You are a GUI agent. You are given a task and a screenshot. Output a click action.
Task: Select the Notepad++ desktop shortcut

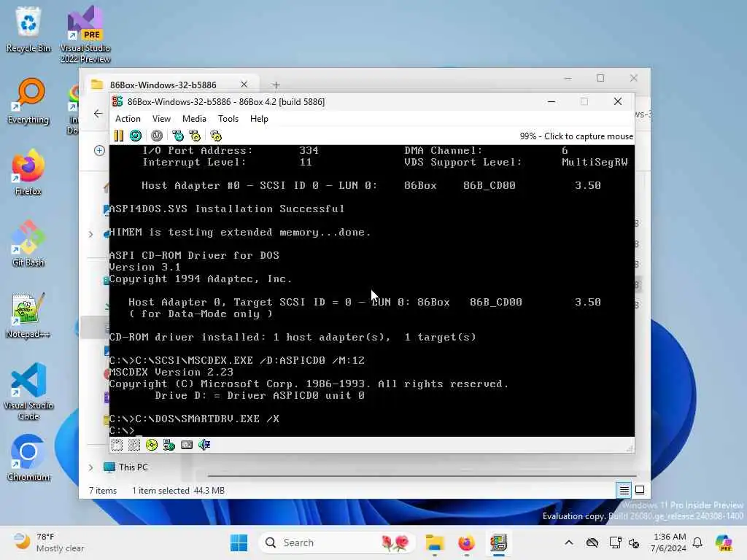pyautogui.click(x=28, y=315)
